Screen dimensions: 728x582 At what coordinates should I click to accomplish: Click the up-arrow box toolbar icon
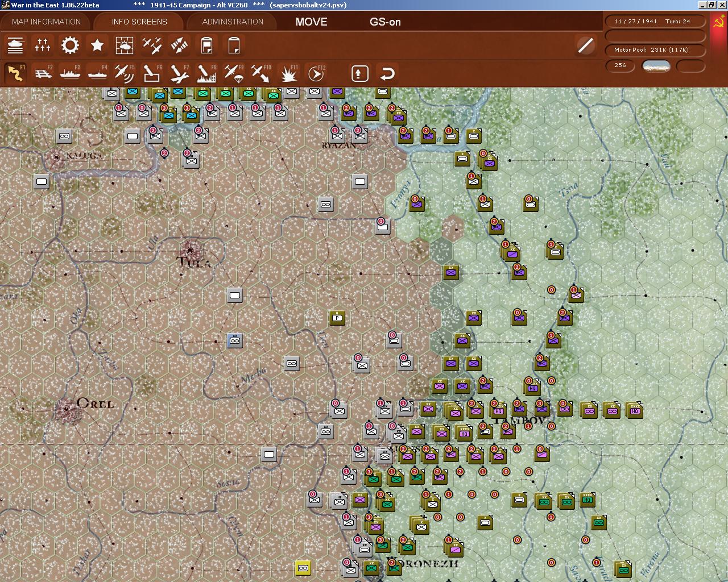pyautogui.click(x=359, y=73)
